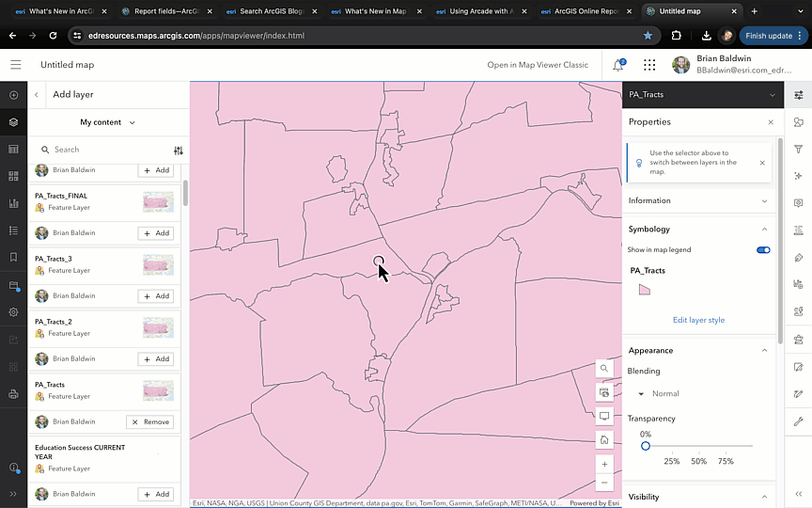The width and height of the screenshot is (812, 508).
Task: Toggle Show in map legend switch
Action: (763, 250)
